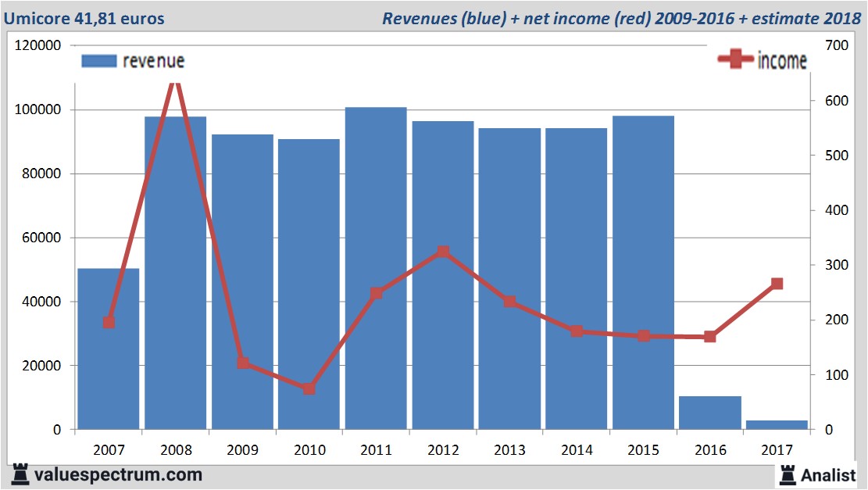Click the 500 income axis label

837,156
